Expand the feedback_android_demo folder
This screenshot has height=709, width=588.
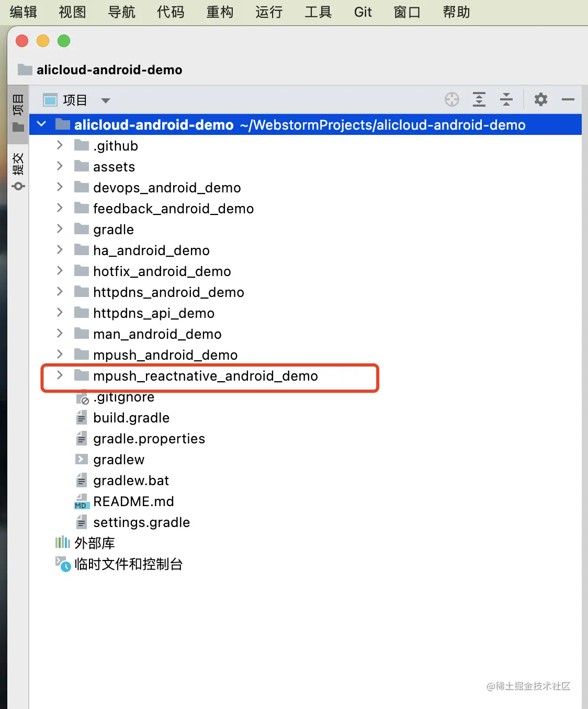pyautogui.click(x=60, y=208)
